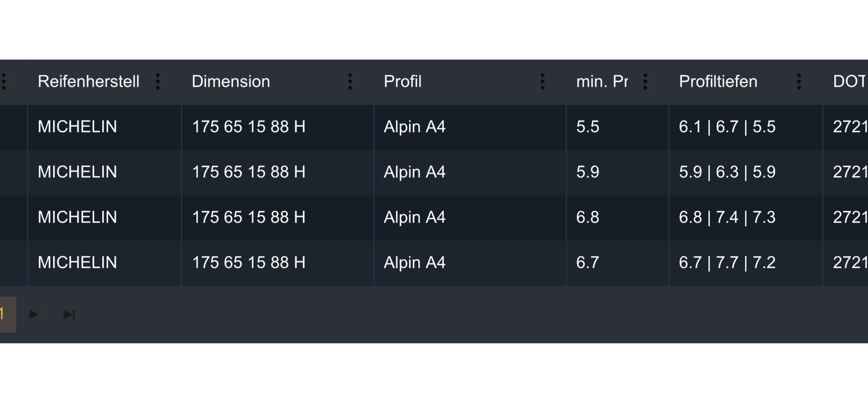Sort by Dimension column header
The image size is (868, 400).
click(x=231, y=81)
